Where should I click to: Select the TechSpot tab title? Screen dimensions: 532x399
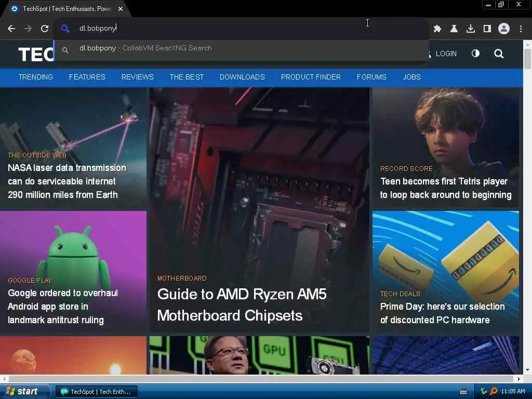tap(67, 9)
